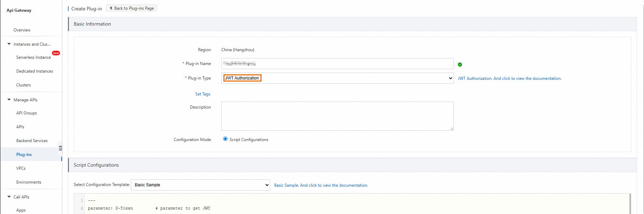Open the Basic Sample documentation link
644x214 pixels.
(x=321, y=185)
